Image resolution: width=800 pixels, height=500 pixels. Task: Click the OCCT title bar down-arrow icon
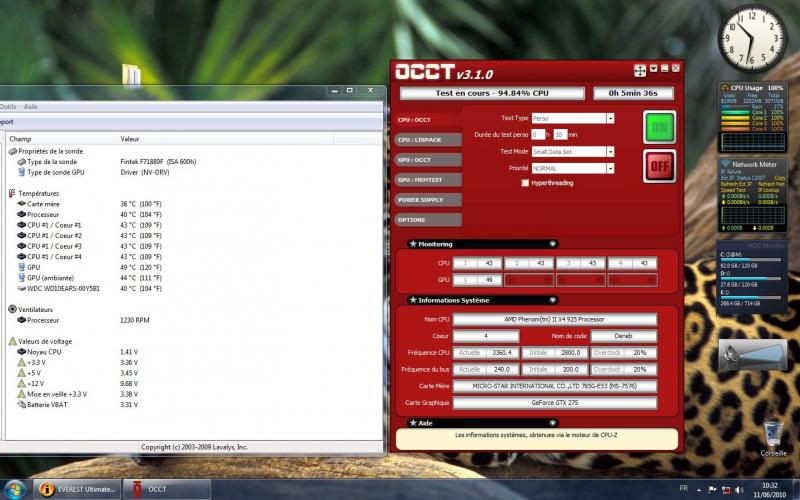tap(654, 68)
